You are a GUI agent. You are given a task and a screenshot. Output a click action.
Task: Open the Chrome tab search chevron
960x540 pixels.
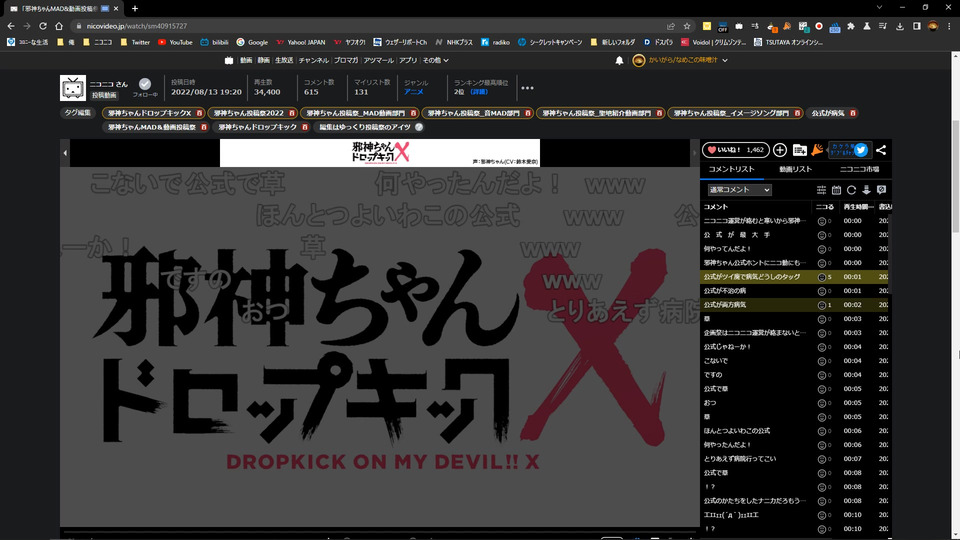click(x=879, y=7)
